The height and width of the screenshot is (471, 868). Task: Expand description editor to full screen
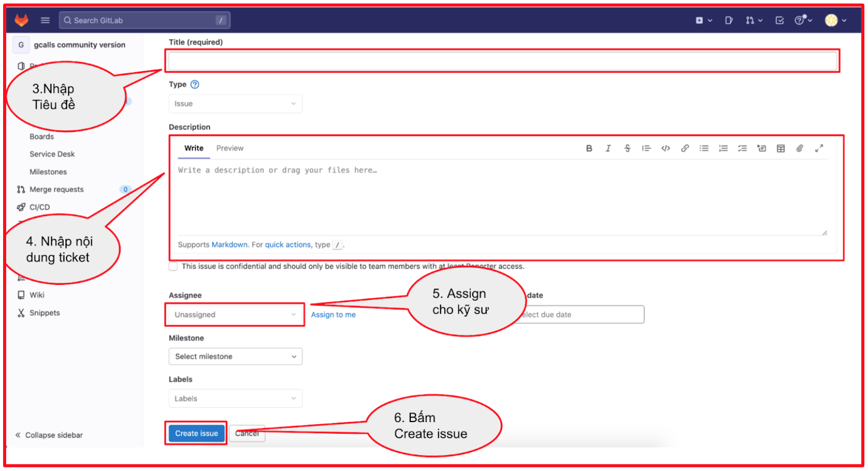[819, 148]
